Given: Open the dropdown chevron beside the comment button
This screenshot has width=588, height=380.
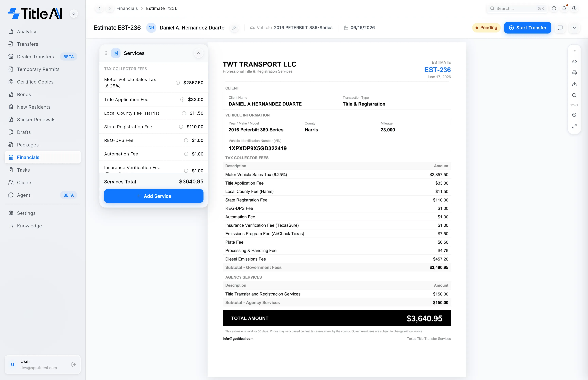Looking at the screenshot, I should pyautogui.click(x=574, y=28).
